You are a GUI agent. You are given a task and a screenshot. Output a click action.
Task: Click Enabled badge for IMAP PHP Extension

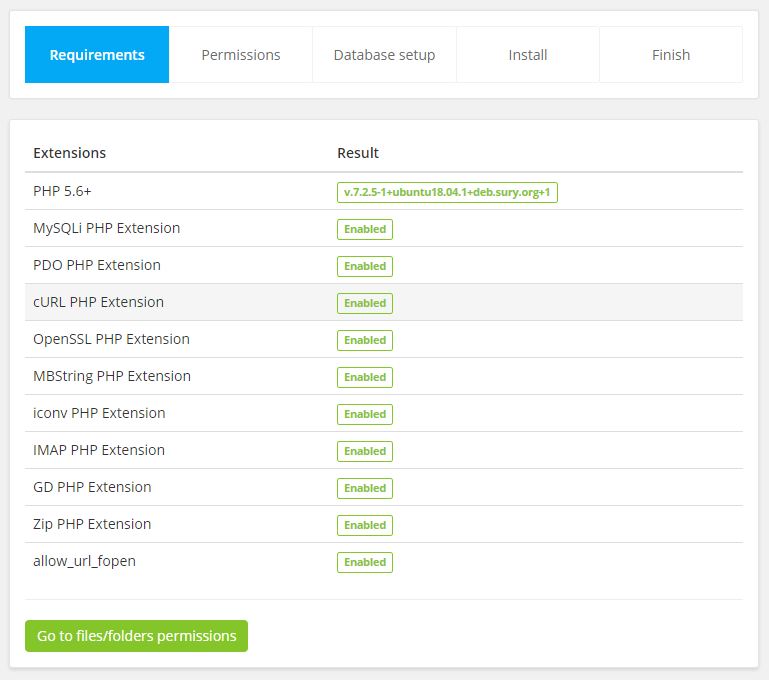365,451
